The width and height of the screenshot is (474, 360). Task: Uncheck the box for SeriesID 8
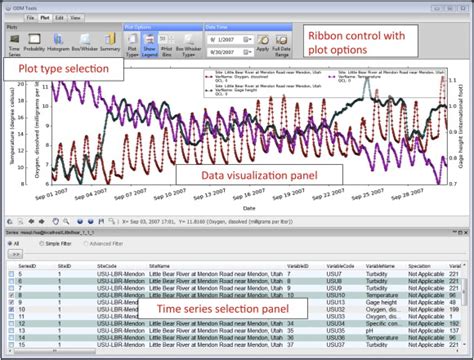pyautogui.click(x=11, y=295)
